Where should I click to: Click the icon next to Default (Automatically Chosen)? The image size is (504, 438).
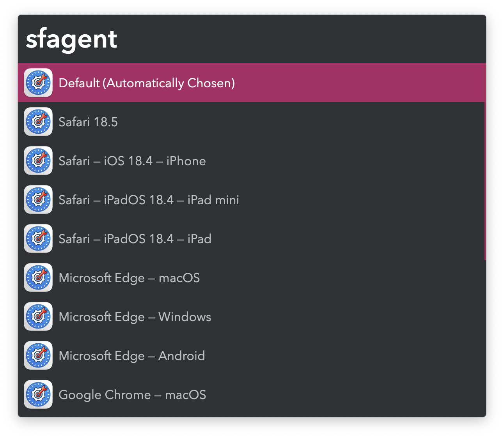[38, 83]
